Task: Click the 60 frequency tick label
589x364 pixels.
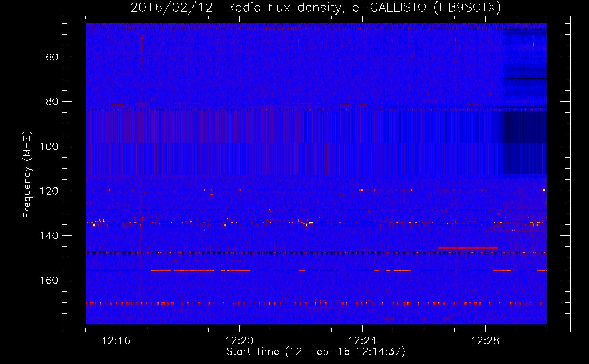Action: pos(52,57)
